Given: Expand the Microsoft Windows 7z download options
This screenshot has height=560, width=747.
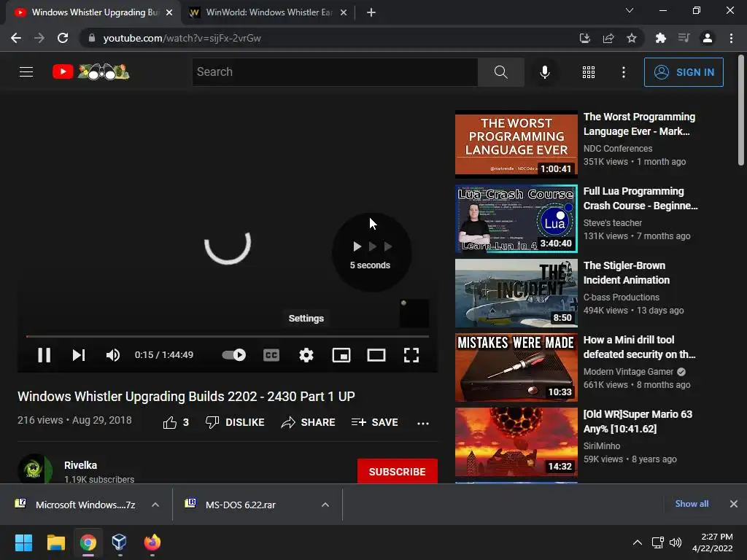Looking at the screenshot, I should [x=155, y=505].
